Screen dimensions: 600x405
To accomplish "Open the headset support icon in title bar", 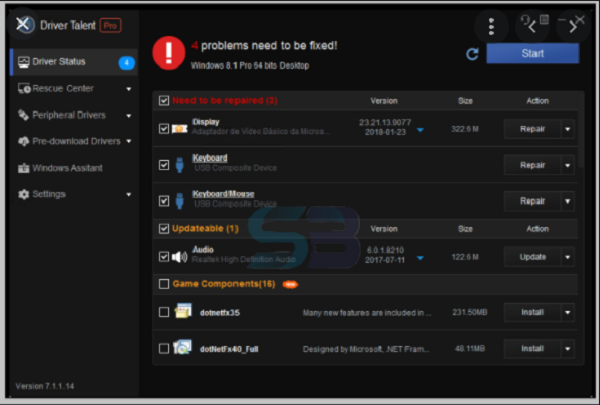I will pos(525,19).
